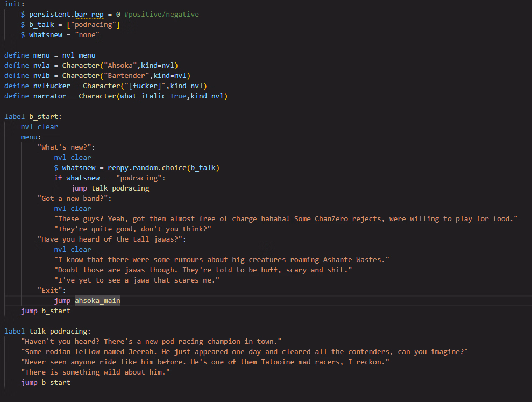Click the line mentioning 'Tatooine mad racers'

[205, 362]
